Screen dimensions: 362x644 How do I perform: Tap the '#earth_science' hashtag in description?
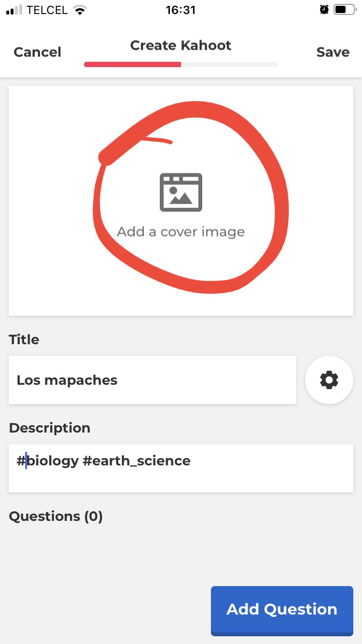tap(137, 461)
